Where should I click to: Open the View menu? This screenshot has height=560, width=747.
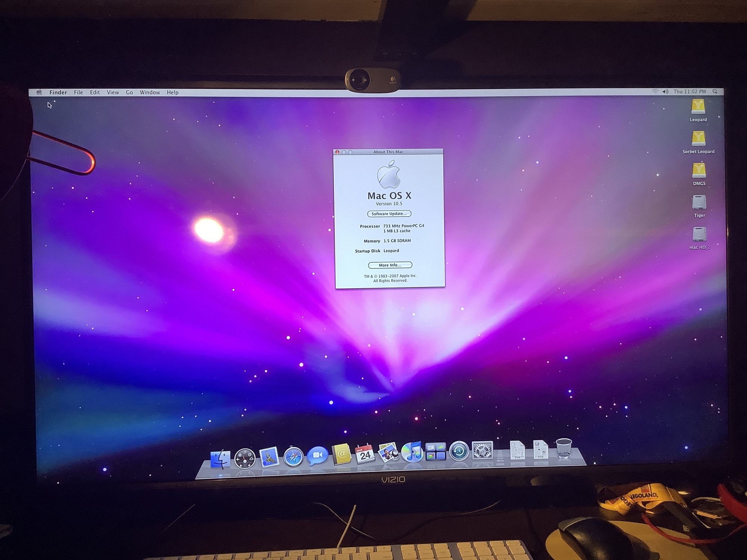coord(113,93)
